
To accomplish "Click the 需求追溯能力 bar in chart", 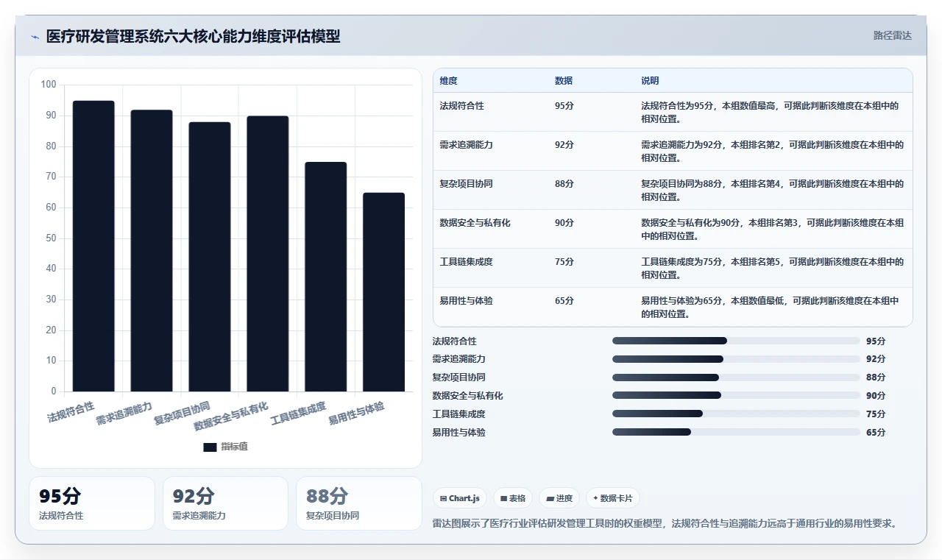I will pyautogui.click(x=152, y=250).
